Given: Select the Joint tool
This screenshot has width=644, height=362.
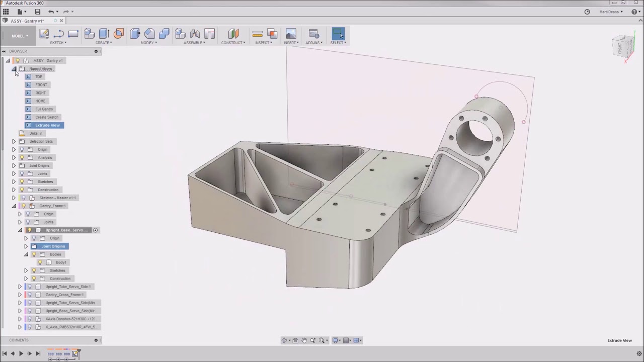Looking at the screenshot, I should 195,34.
